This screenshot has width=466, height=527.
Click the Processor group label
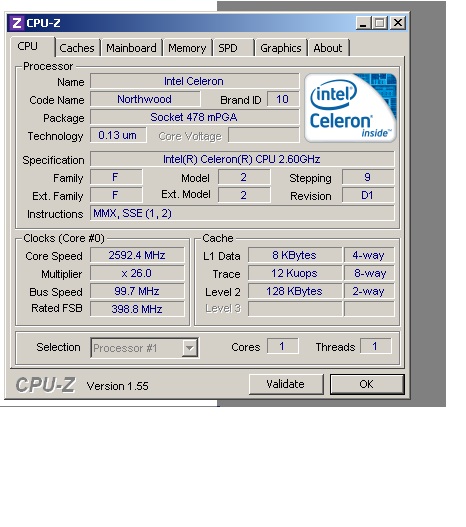[x=48, y=66]
